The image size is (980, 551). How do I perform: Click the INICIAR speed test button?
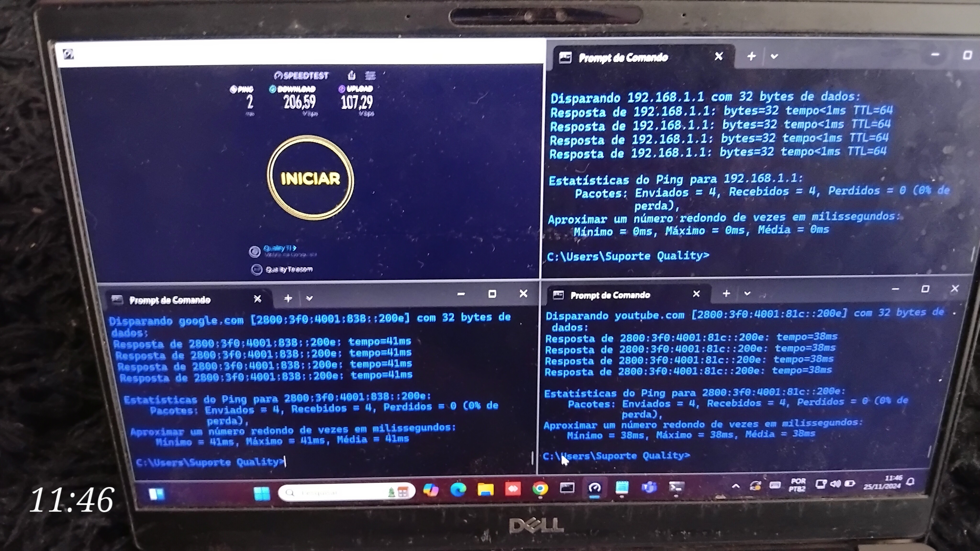point(310,178)
